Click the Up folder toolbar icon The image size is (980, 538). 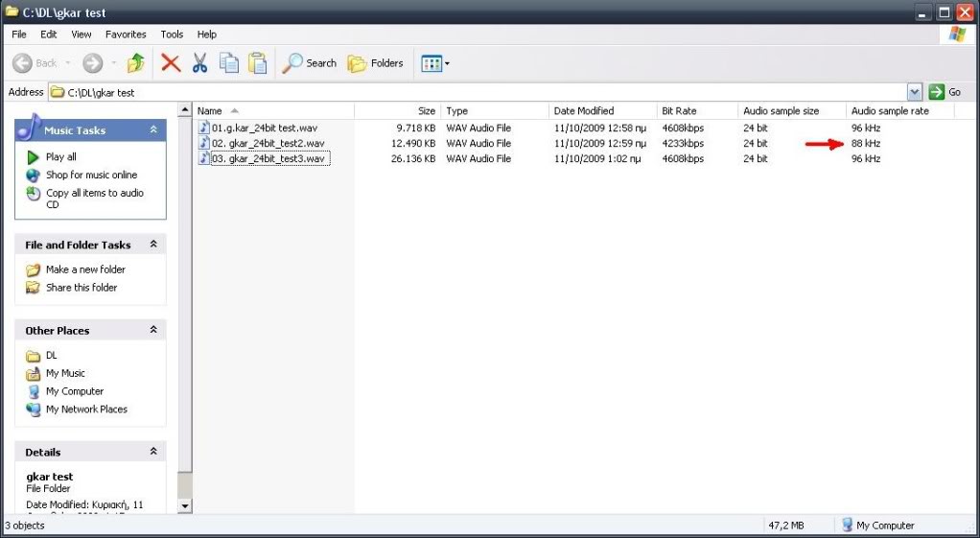point(136,63)
